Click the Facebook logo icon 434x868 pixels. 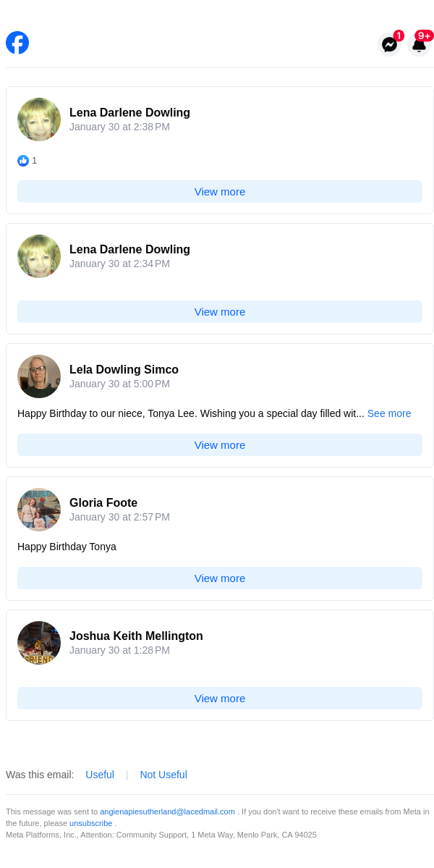17,43
